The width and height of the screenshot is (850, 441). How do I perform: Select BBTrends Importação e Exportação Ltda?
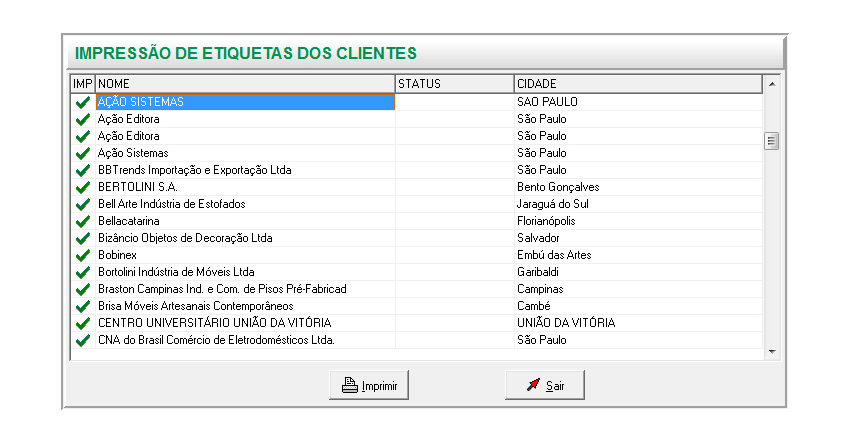[x=246, y=170]
